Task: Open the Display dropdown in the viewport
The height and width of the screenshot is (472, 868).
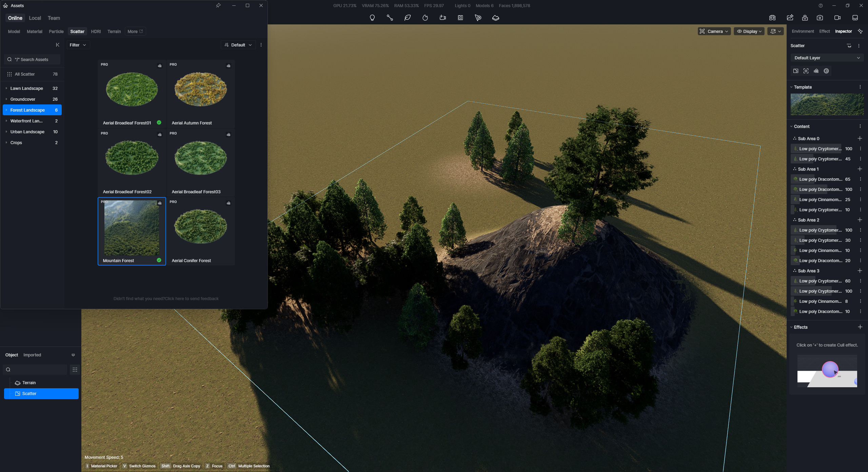Action: (x=749, y=31)
